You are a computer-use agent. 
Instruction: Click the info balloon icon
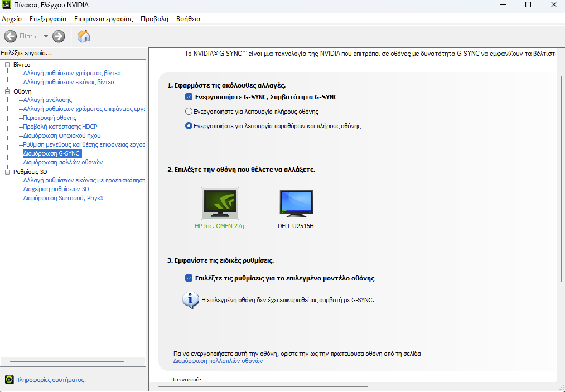coord(190,300)
